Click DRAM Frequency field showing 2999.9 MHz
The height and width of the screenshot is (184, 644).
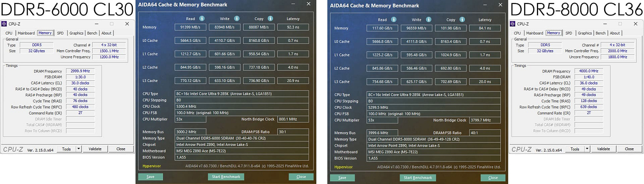[x=80, y=71]
